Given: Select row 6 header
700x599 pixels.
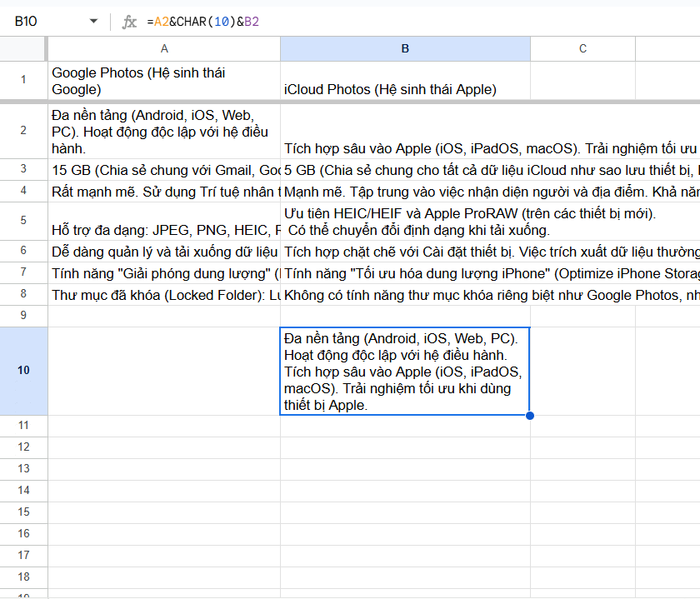Looking at the screenshot, I should [x=23, y=251].
